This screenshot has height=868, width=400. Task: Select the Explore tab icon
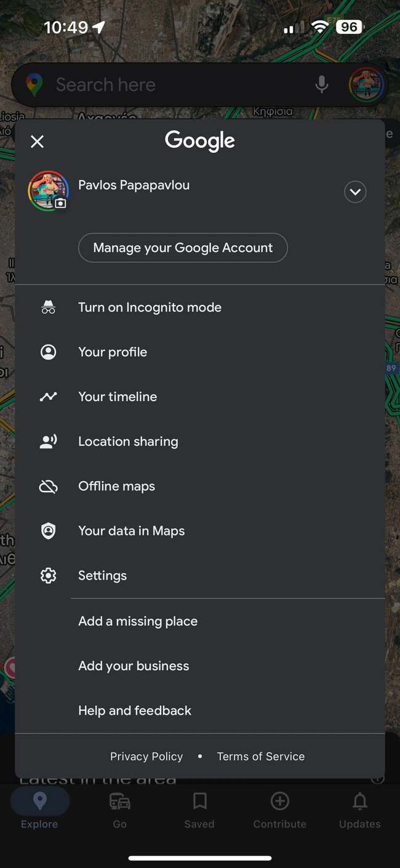point(39,801)
